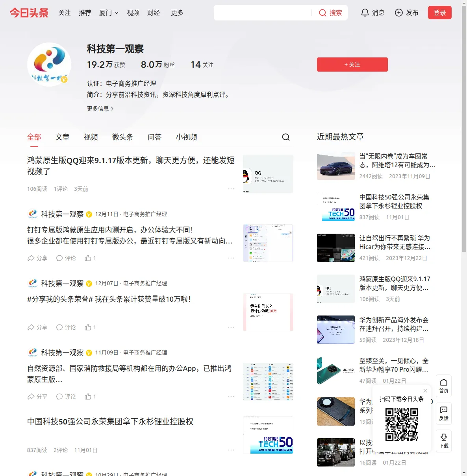Viewport: 467px width, 476px height.
Task: Search this author's posts with the tab-bar magnifier
Action: pyautogui.click(x=286, y=137)
